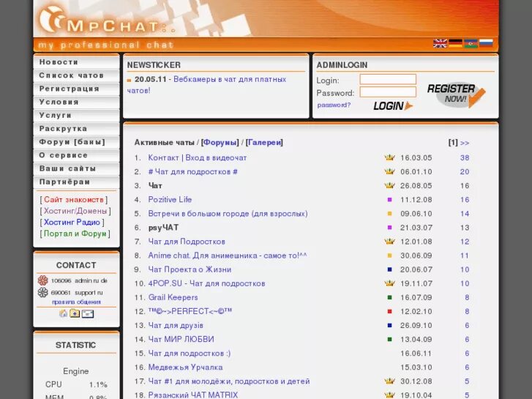Click the psyЧАТ entry
Image resolution: width=532 pixels, height=399 pixels.
pyautogui.click(x=163, y=228)
